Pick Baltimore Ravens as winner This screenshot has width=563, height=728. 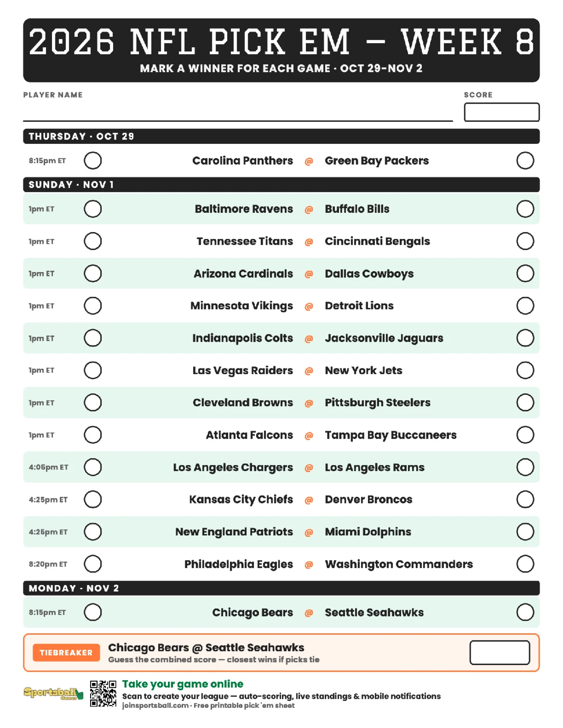coord(93,209)
